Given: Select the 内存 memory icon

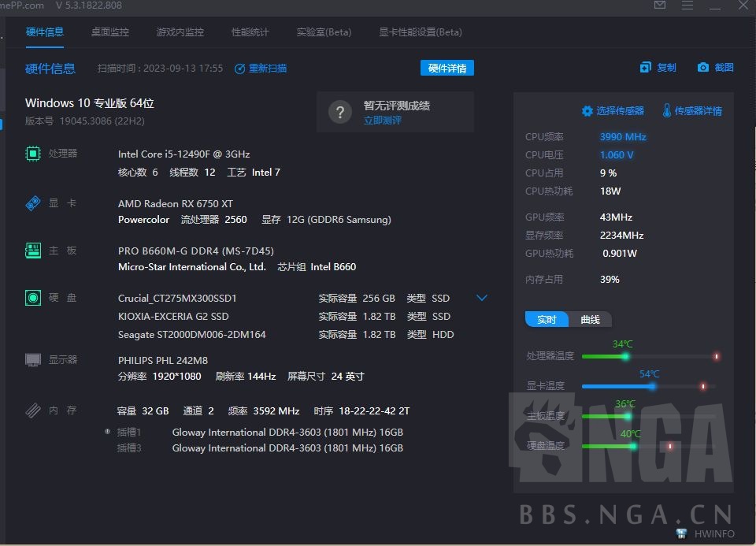Looking at the screenshot, I should [32, 410].
